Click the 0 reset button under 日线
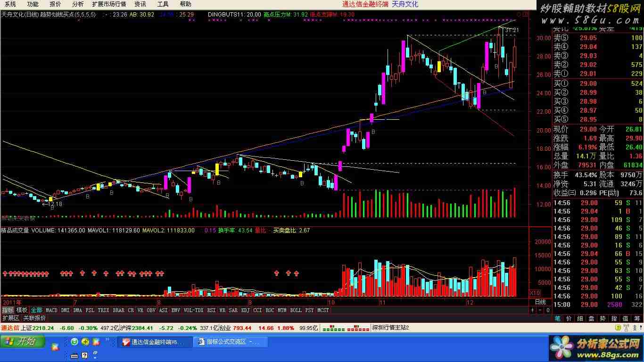The image size is (644, 362). [x=547, y=310]
